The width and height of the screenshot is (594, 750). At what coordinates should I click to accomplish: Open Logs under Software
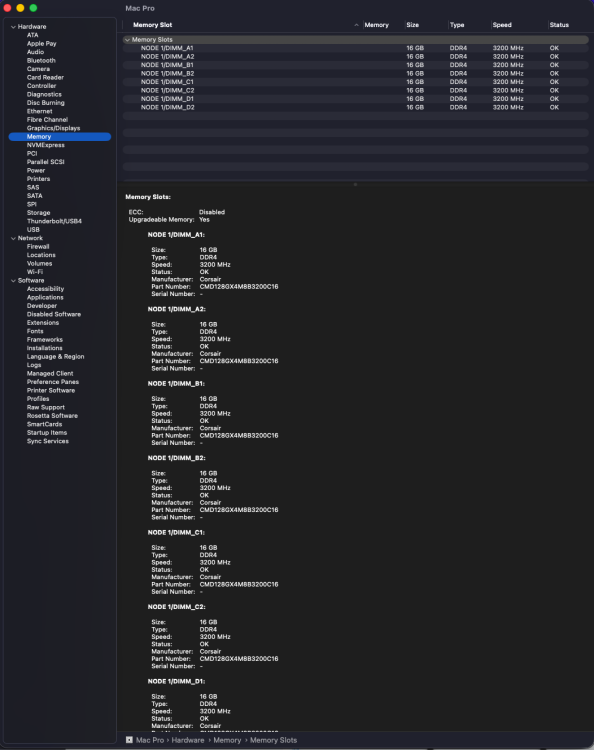tap(34, 365)
